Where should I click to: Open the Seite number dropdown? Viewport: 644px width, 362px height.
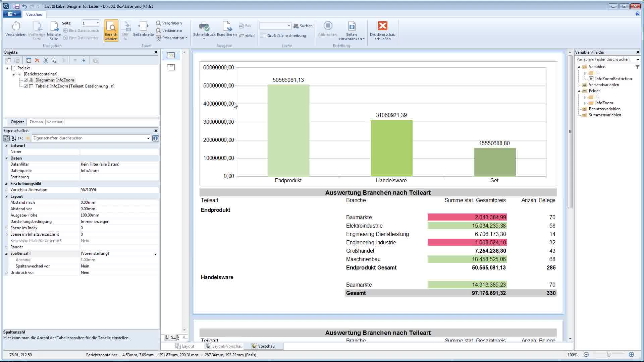click(98, 23)
